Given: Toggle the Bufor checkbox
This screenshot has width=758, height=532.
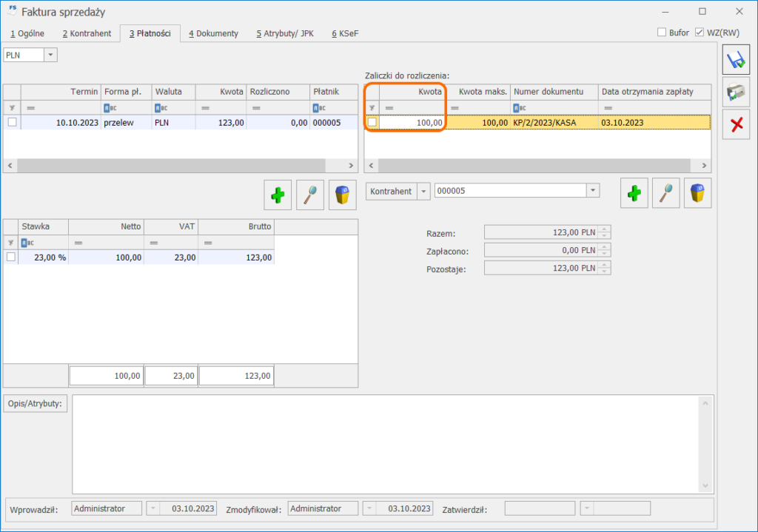Looking at the screenshot, I should 662,33.
